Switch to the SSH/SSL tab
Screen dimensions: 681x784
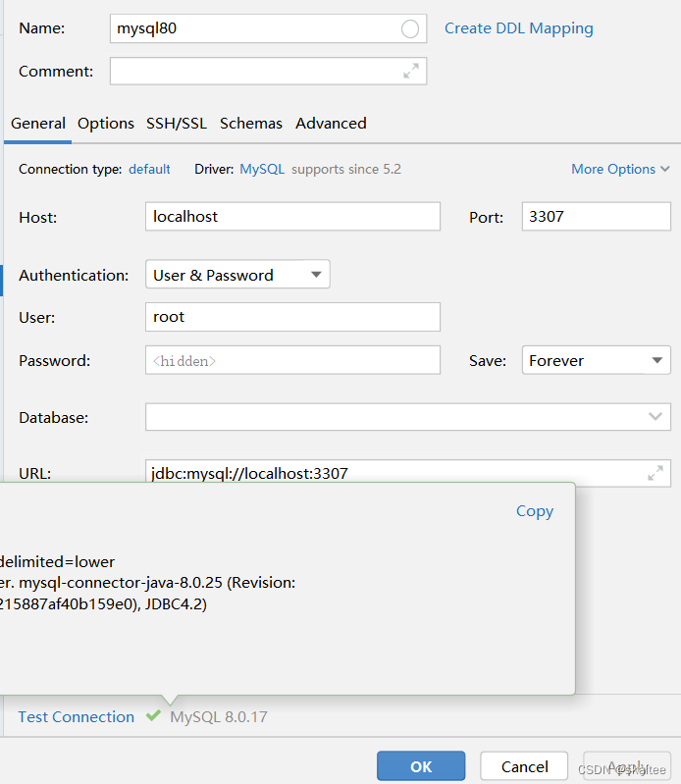177,124
